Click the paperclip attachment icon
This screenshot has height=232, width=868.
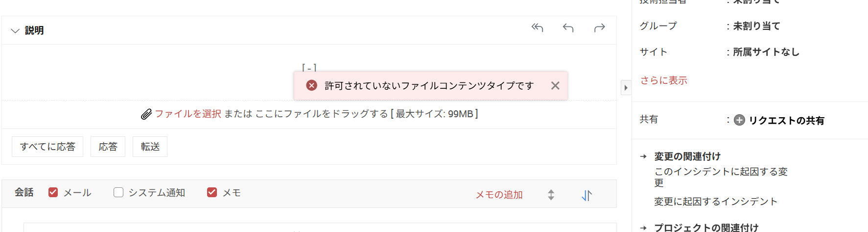(x=146, y=114)
